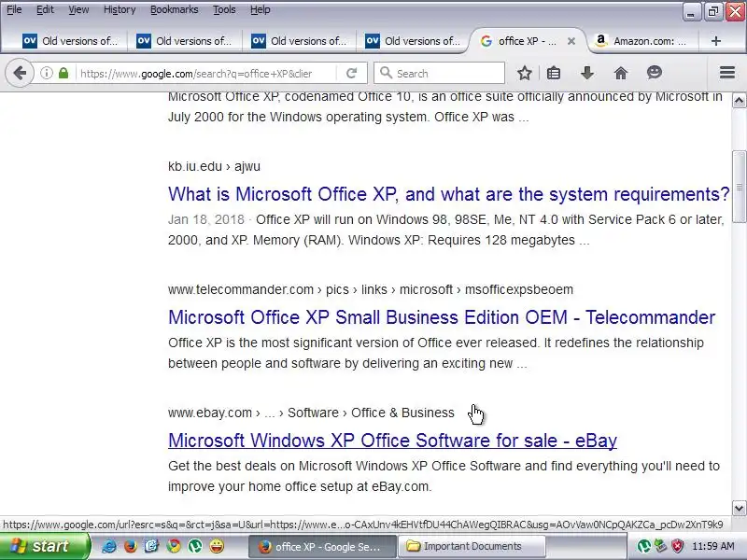
Task: Click the 'kb.iu.edu › ajwu' result URL text
Action: [x=214, y=166]
